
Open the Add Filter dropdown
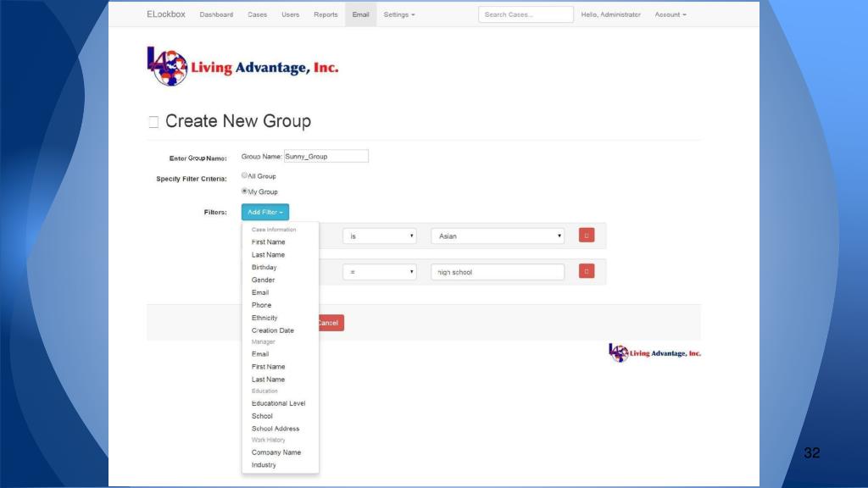(x=264, y=212)
